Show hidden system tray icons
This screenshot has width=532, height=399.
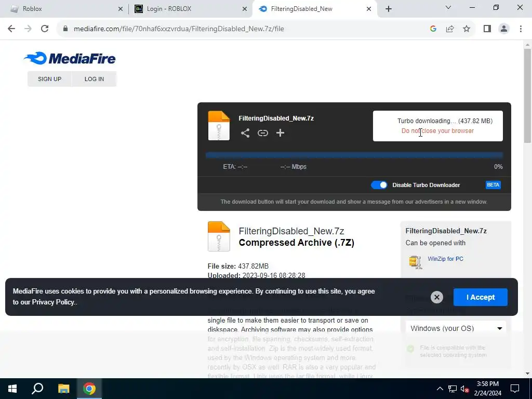(440, 389)
